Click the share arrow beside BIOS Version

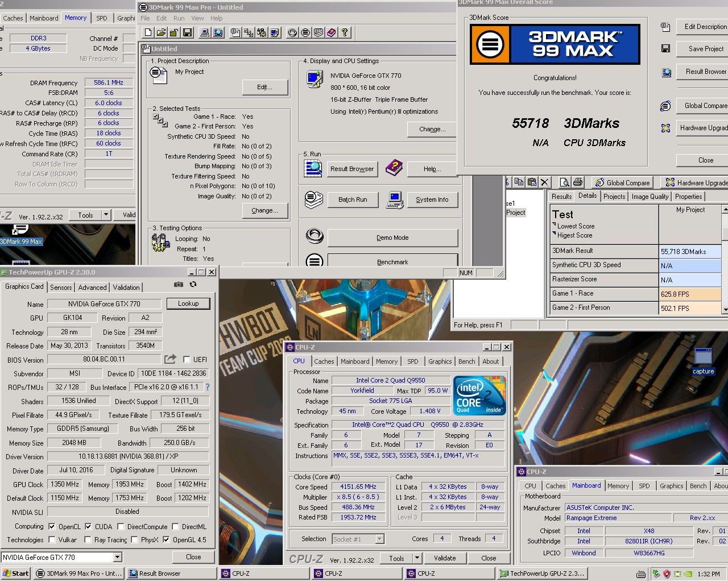click(x=170, y=359)
